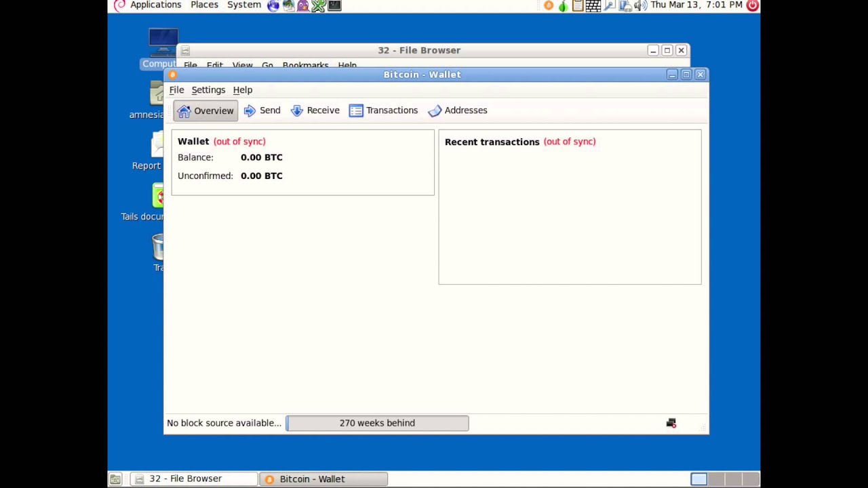This screenshot has width=868, height=488.
Task: Click the volume speaker icon
Action: pos(640,5)
